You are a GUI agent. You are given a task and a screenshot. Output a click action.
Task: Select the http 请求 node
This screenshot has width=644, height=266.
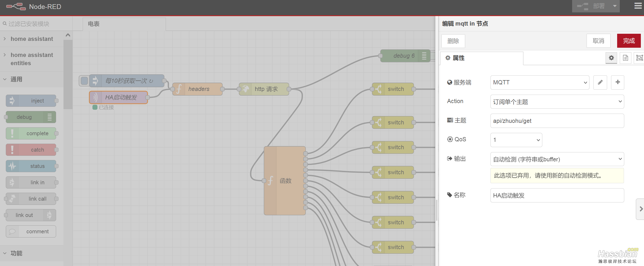264,89
